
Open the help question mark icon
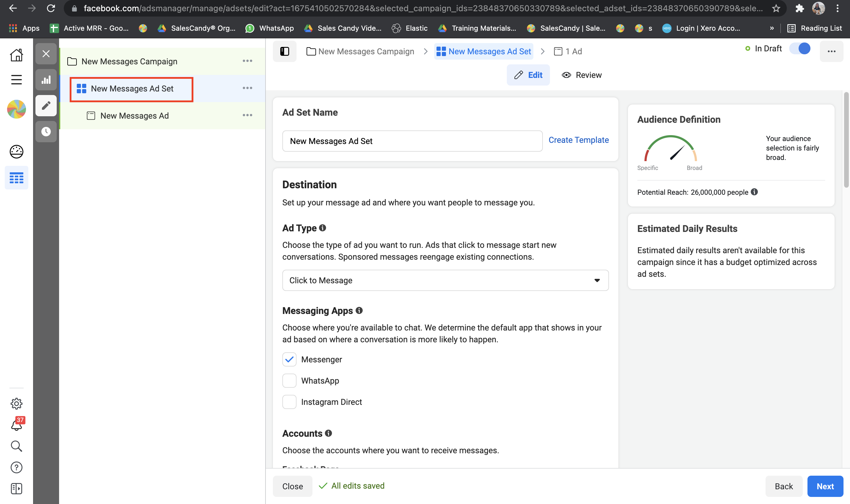(x=16, y=467)
